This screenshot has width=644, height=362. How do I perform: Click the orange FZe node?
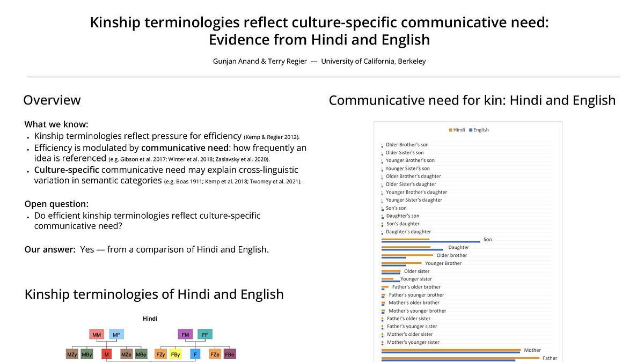(215, 354)
